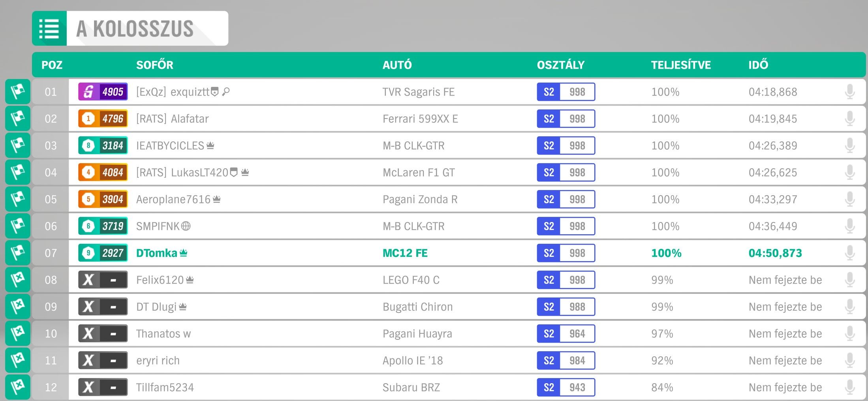This screenshot has width=868, height=401.
Task: Click the S2 998 class badge for TVR Sagaris
Action: pos(566,92)
